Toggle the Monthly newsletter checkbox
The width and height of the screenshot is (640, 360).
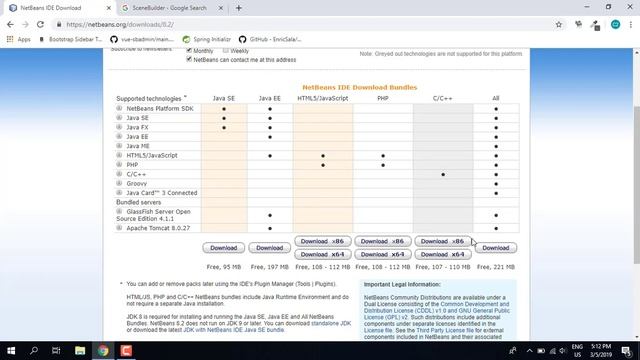pyautogui.click(x=189, y=50)
